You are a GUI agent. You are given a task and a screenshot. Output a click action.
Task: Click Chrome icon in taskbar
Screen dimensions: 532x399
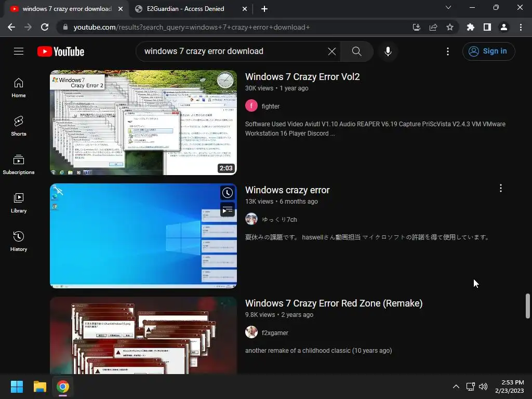tap(63, 387)
